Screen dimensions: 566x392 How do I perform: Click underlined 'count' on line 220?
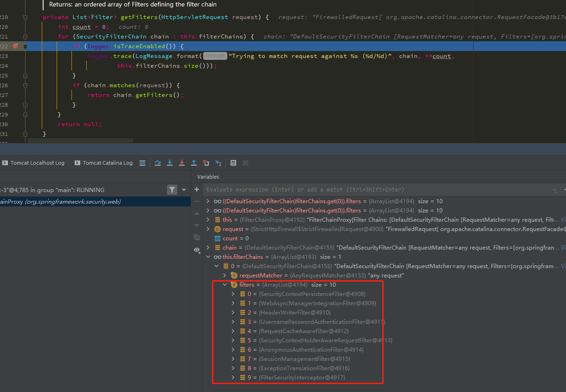click(82, 27)
